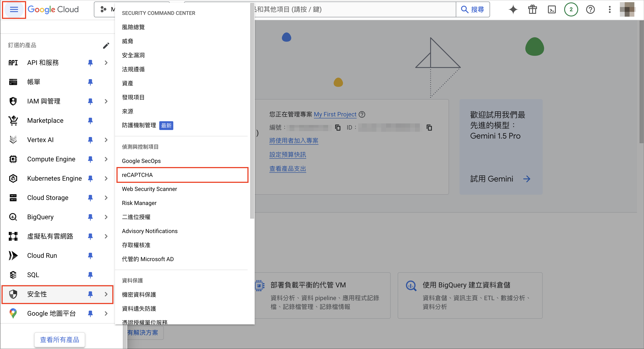This screenshot has width=644, height=349.
Task: Open 使用 BigQuery 建立資料倉儲 card
Action: (x=470, y=295)
